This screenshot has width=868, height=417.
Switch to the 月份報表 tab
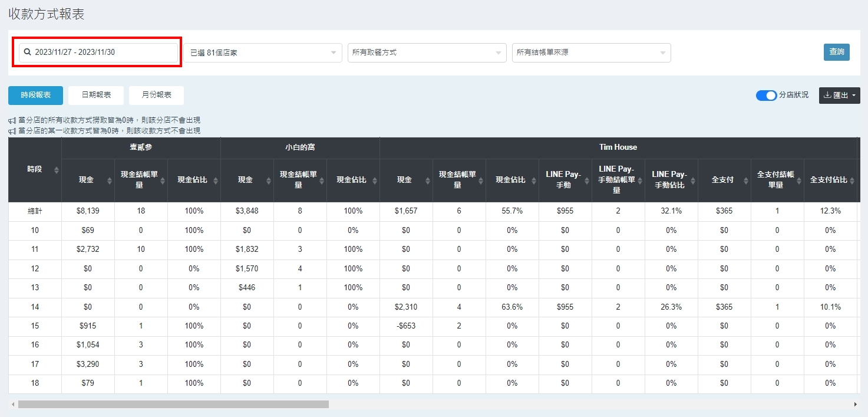click(156, 95)
